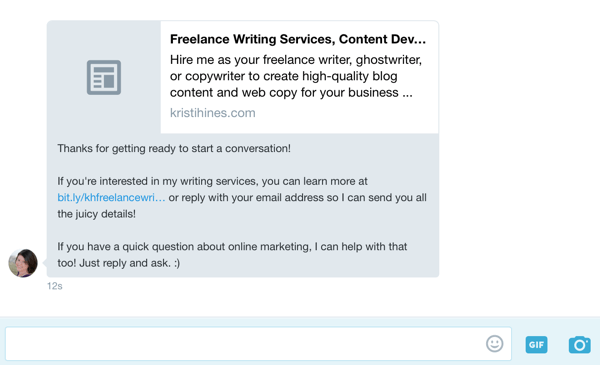
Task: Click the 'Just reply and ask. :)' line
Action: pyautogui.click(x=130, y=263)
